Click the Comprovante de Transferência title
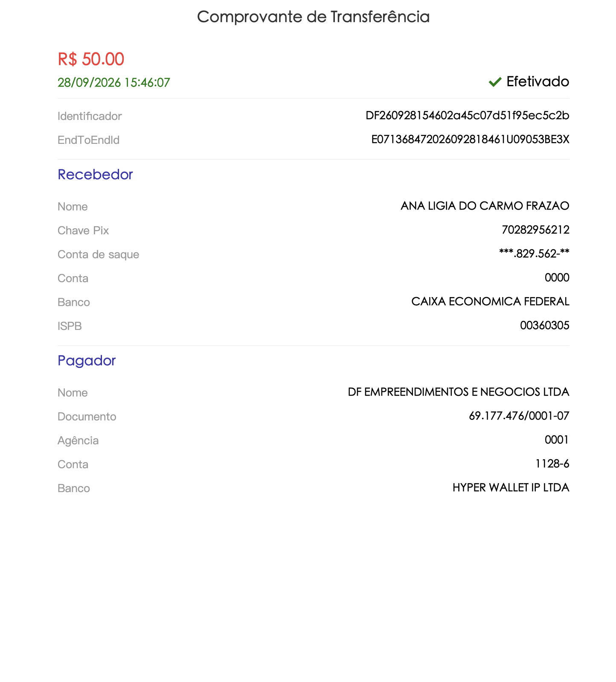 [x=313, y=17]
